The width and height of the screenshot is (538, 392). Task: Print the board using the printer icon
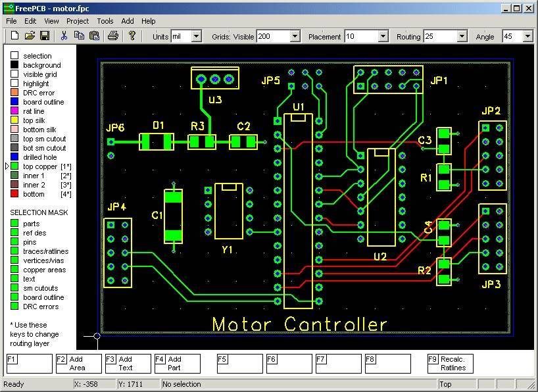tap(113, 36)
